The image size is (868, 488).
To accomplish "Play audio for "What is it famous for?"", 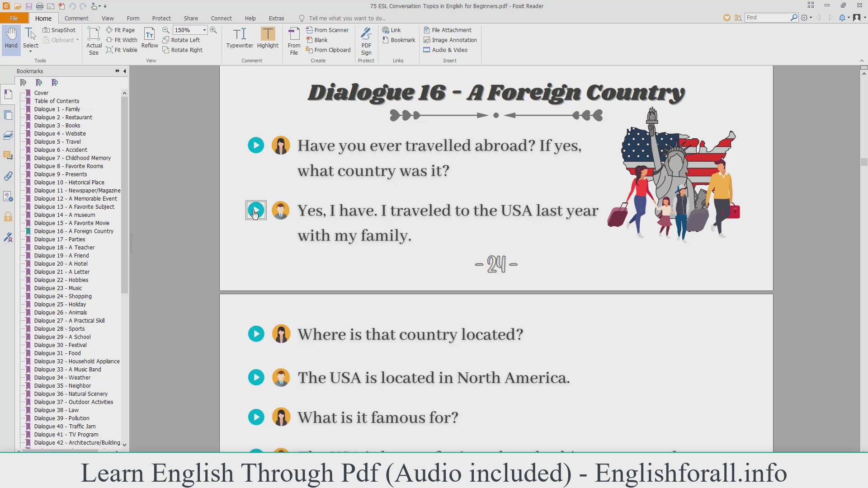I will (256, 417).
